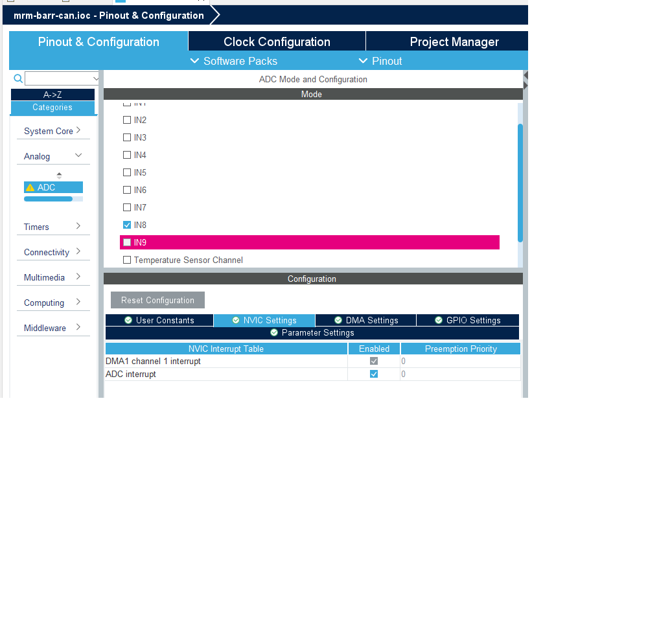The width and height of the screenshot is (670, 644).
Task: Click the Reset Configuration button
Action: click(x=157, y=300)
